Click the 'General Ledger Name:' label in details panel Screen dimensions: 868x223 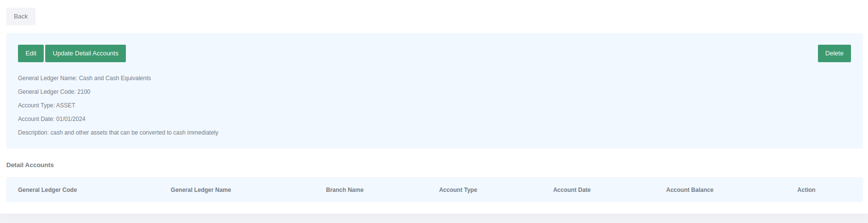coord(47,78)
